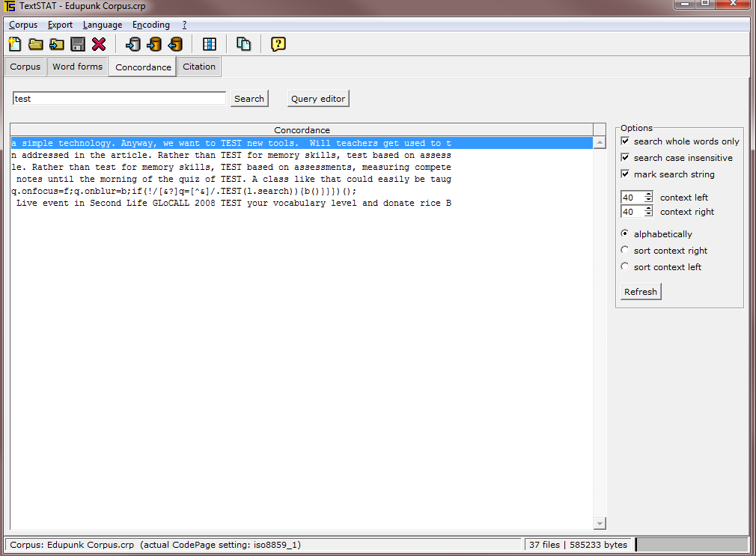Copy results with the two-pages icon
756x556 pixels.
[x=243, y=44]
